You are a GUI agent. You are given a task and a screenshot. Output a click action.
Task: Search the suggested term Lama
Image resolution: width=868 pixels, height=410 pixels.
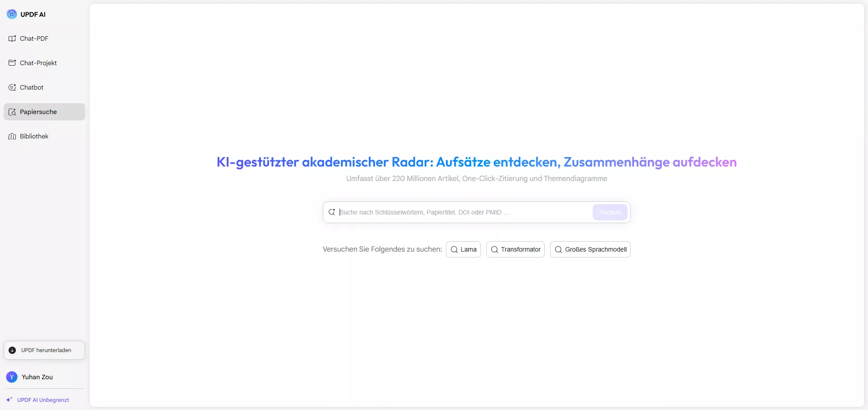(463, 249)
